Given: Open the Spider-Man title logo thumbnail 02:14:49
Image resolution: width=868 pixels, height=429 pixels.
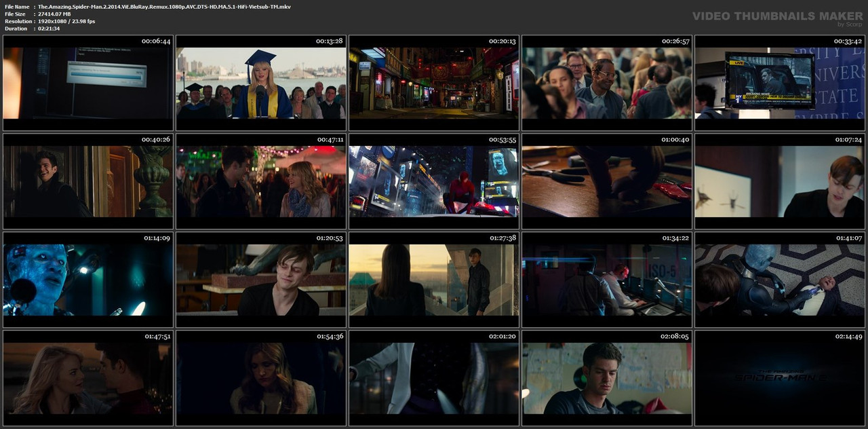Looking at the screenshot, I should coord(780,378).
